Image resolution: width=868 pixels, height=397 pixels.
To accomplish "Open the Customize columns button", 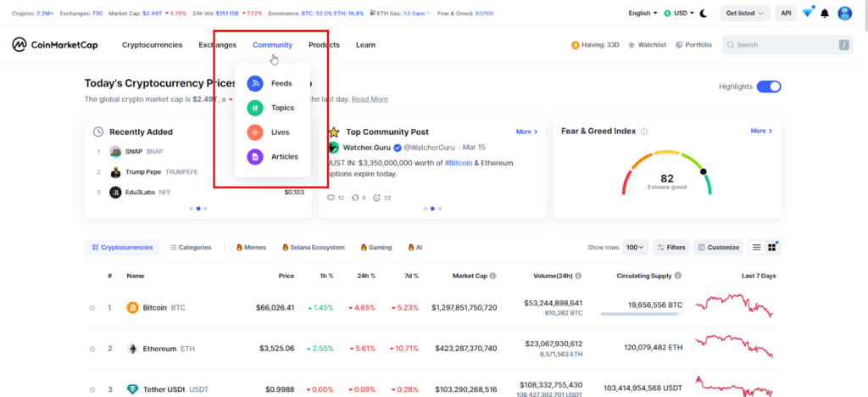I will [x=719, y=248].
